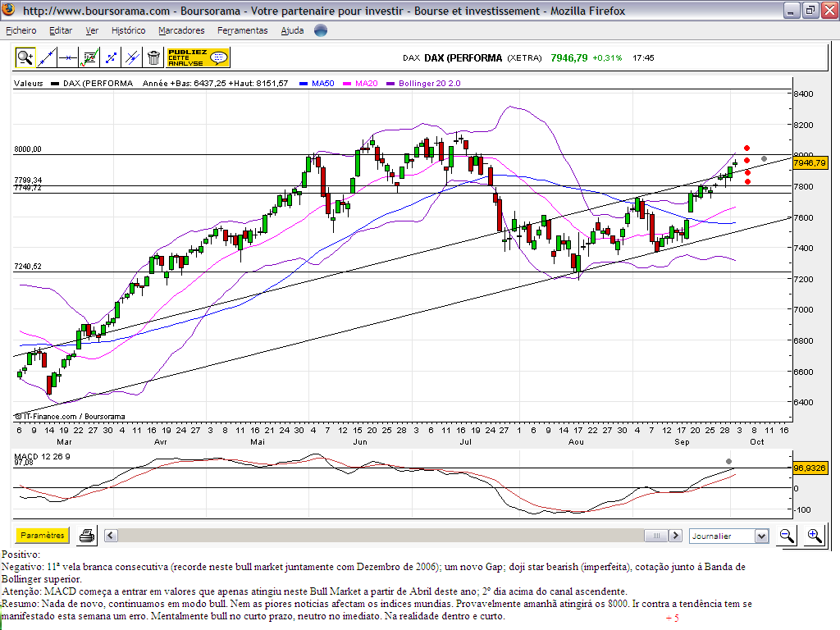
Task: Click the 17:45 timestamp in header
Action: [643, 58]
